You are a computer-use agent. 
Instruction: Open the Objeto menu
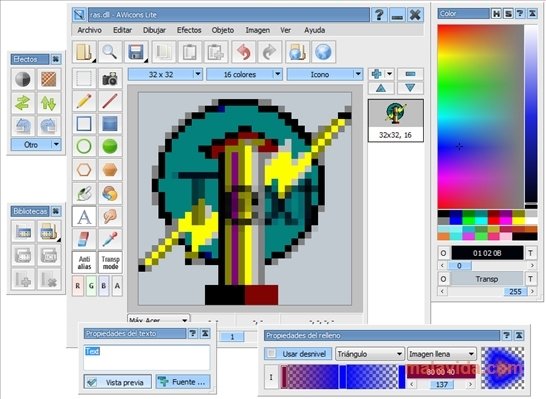tap(223, 30)
